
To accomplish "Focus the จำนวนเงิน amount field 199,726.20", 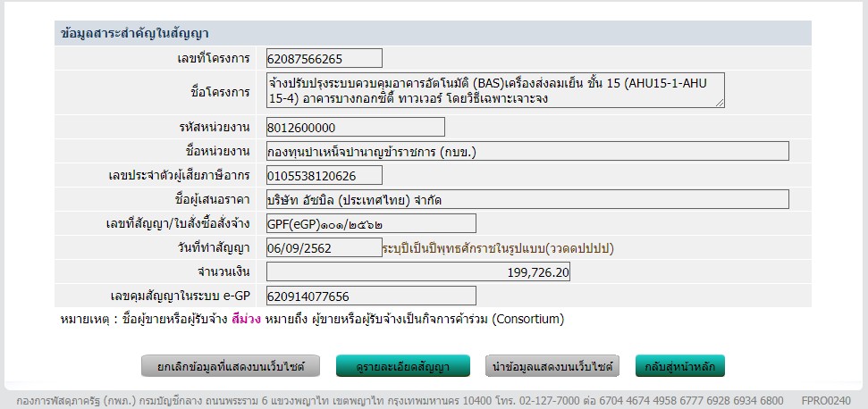I will coord(417,271).
